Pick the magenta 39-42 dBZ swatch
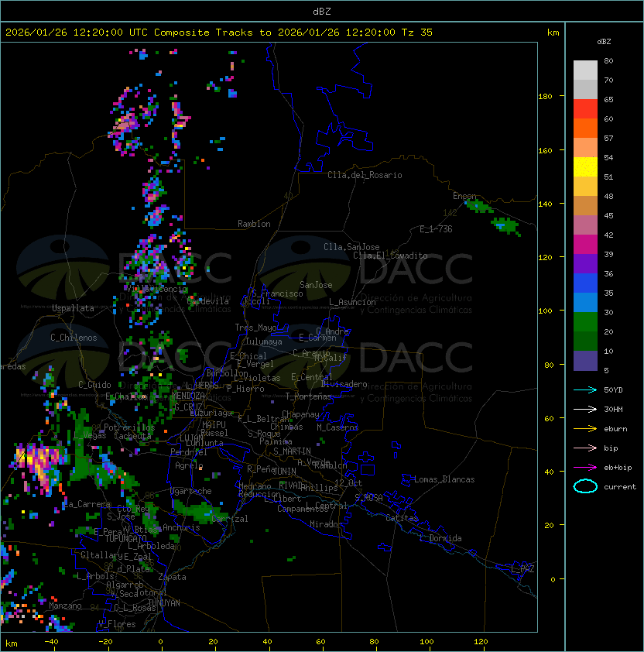The height and width of the screenshot is (652, 644). [x=585, y=245]
